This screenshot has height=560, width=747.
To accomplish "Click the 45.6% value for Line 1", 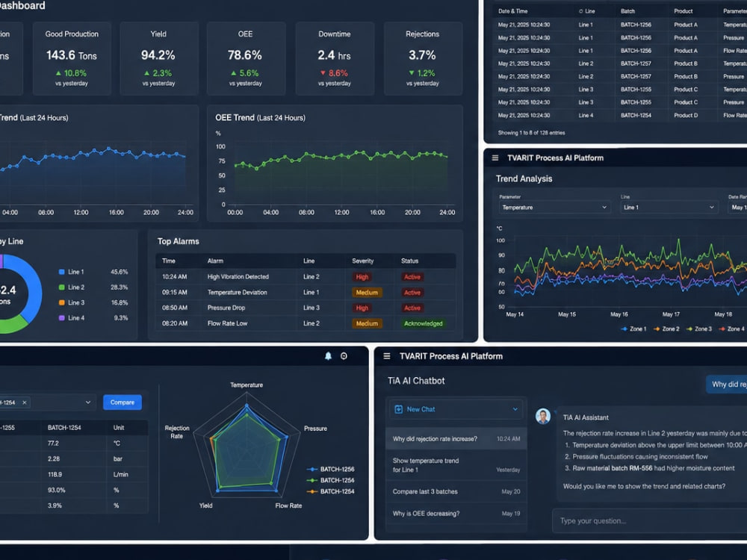I will pyautogui.click(x=119, y=272).
